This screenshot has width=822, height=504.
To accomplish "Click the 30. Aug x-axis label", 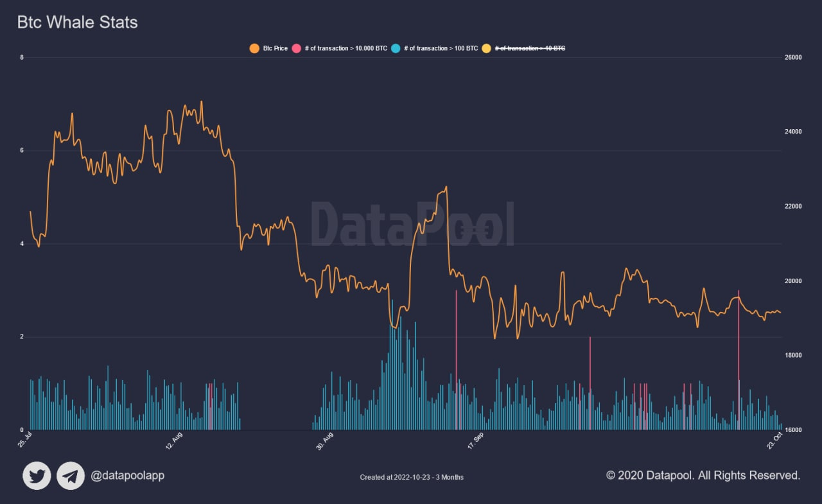I will point(325,442).
